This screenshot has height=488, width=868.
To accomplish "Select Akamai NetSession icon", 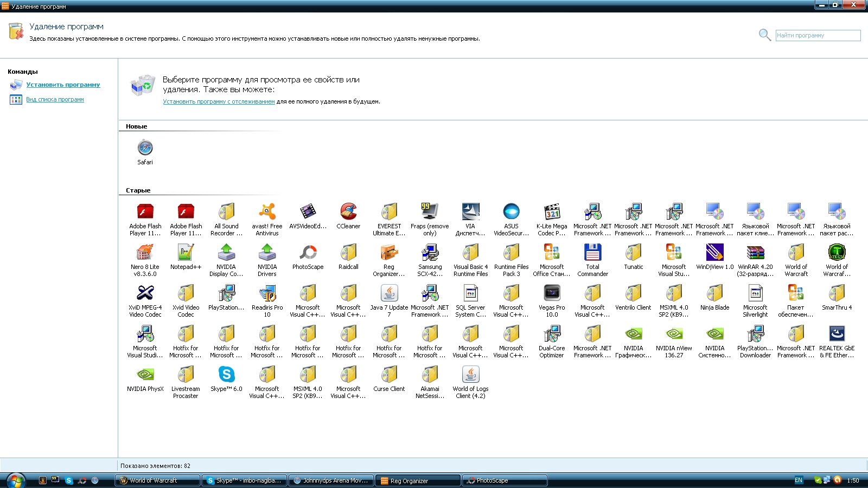I will (x=430, y=374).
